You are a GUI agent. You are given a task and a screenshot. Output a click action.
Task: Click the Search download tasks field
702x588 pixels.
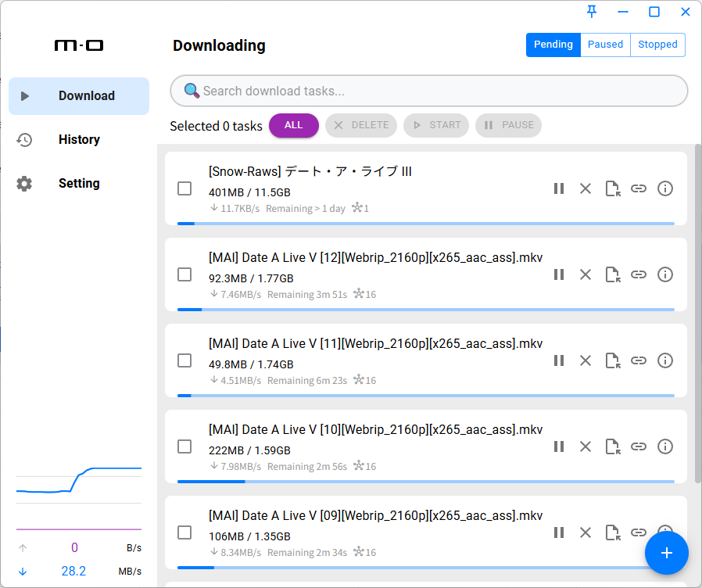pos(438,91)
